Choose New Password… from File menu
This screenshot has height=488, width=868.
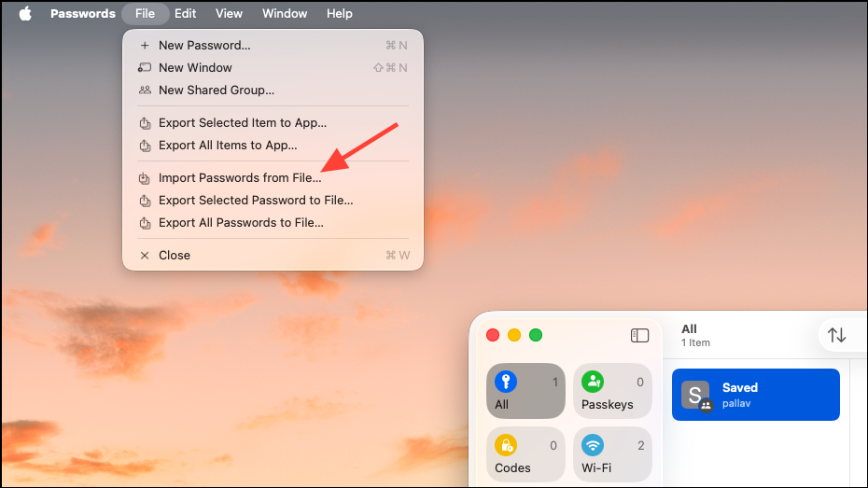[273, 46]
